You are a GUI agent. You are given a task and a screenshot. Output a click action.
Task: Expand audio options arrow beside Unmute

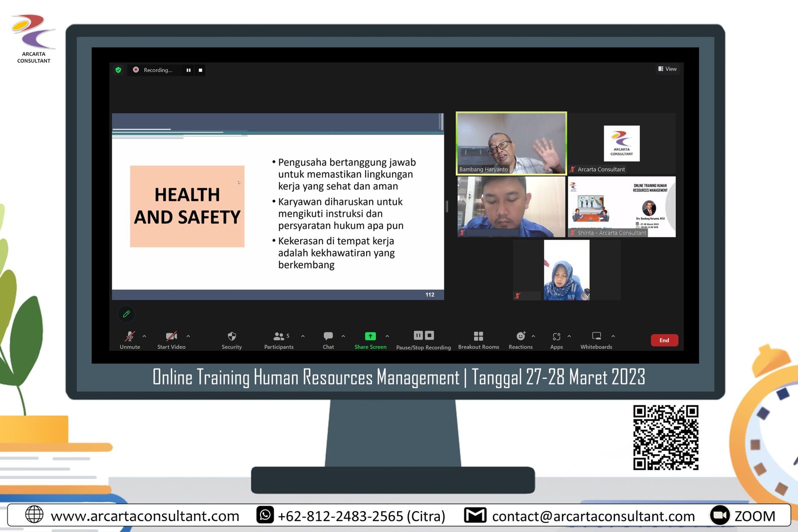pos(144,337)
